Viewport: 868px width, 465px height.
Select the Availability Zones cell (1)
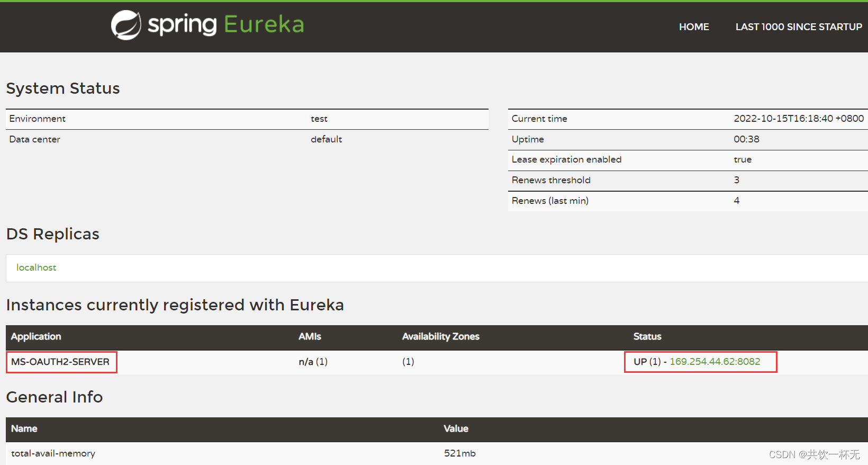408,362
